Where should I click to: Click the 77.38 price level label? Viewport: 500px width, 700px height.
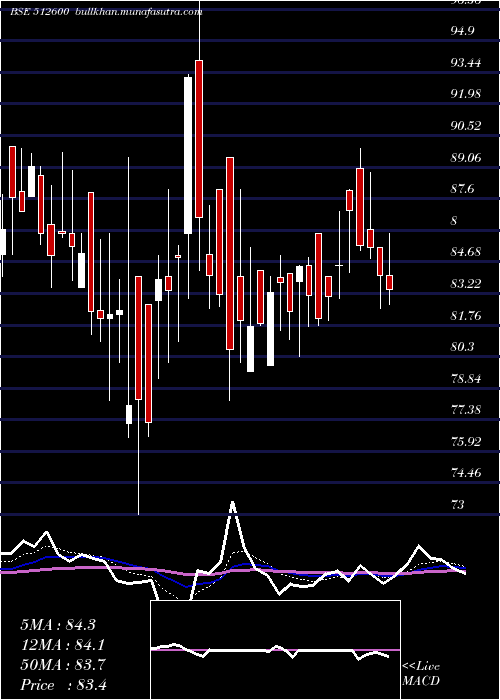466,409
